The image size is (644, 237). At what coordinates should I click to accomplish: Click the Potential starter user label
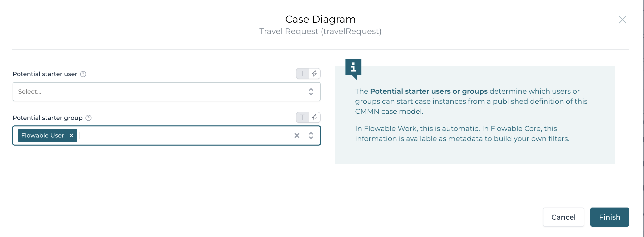coord(45,74)
